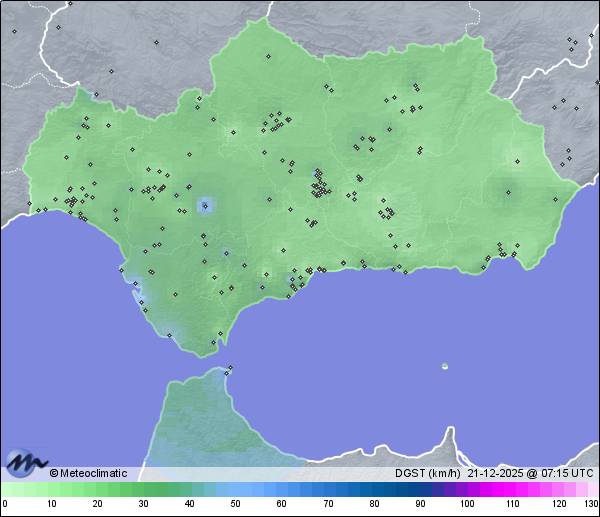Click the isolated station dot in the sea
Image resolution: width=600 pixels, height=517 pixels.
click(445, 366)
